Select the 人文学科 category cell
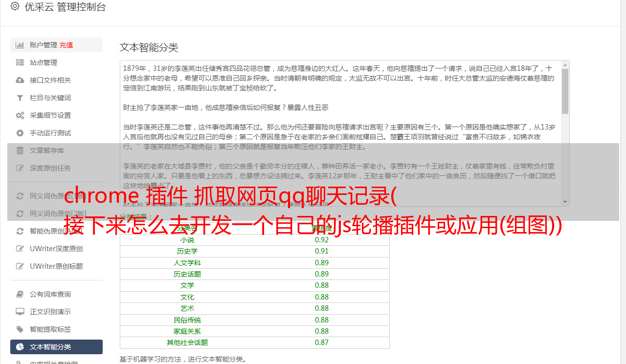626x364 pixels. pyautogui.click(x=187, y=263)
